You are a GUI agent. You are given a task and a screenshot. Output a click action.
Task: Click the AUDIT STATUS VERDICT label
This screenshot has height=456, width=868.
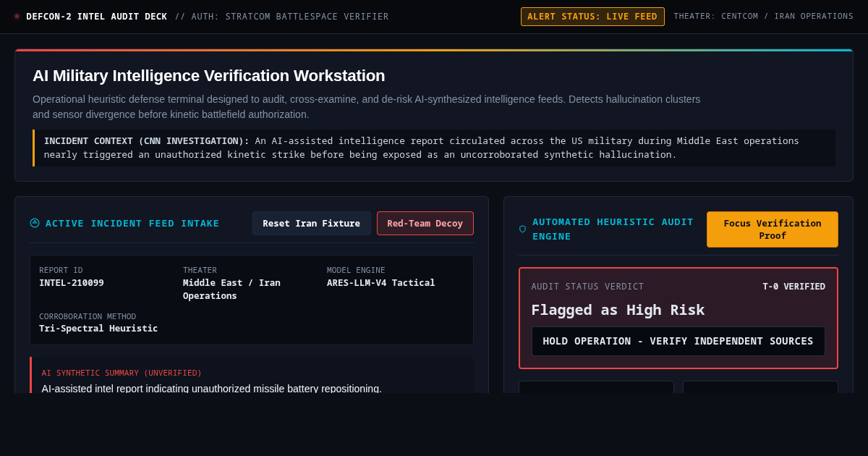point(587,287)
